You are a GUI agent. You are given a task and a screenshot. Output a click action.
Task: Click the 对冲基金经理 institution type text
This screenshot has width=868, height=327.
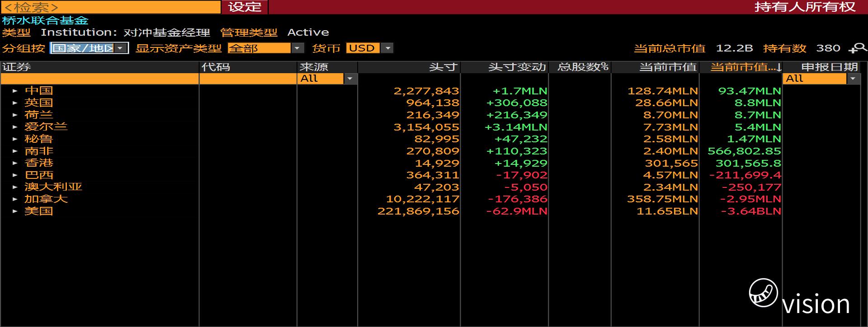(167, 33)
